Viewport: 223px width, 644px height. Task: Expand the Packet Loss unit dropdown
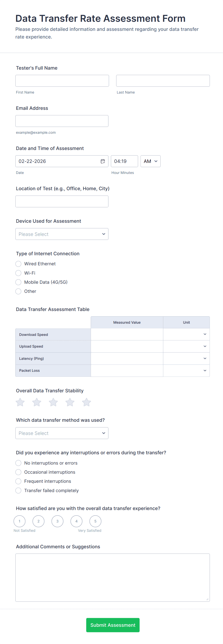coord(186,371)
